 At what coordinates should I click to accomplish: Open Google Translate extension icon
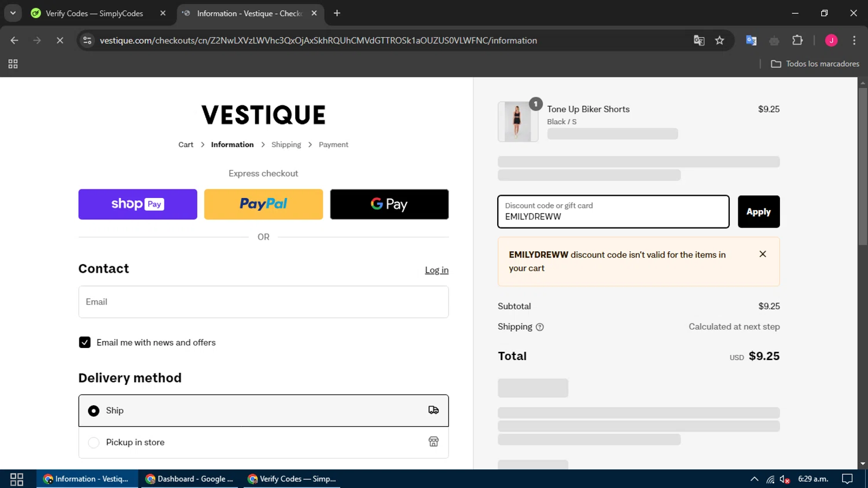tap(751, 41)
